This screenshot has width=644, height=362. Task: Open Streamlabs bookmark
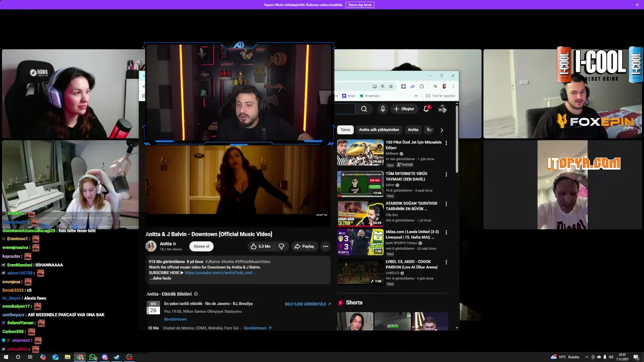click(x=370, y=96)
